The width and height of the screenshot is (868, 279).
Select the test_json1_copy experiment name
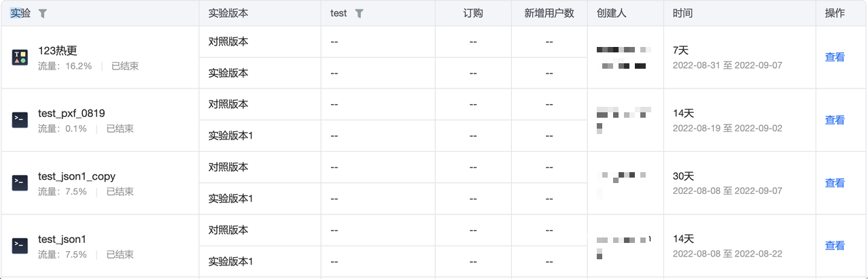click(x=77, y=176)
